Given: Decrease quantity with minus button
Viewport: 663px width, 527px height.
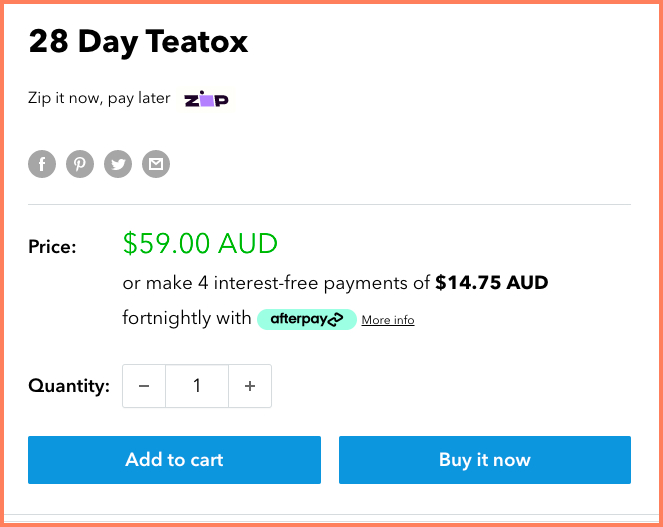Looking at the screenshot, I should (x=144, y=386).
